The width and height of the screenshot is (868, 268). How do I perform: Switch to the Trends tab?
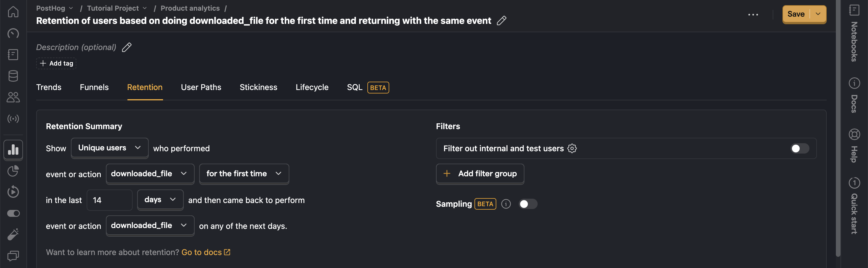click(49, 87)
